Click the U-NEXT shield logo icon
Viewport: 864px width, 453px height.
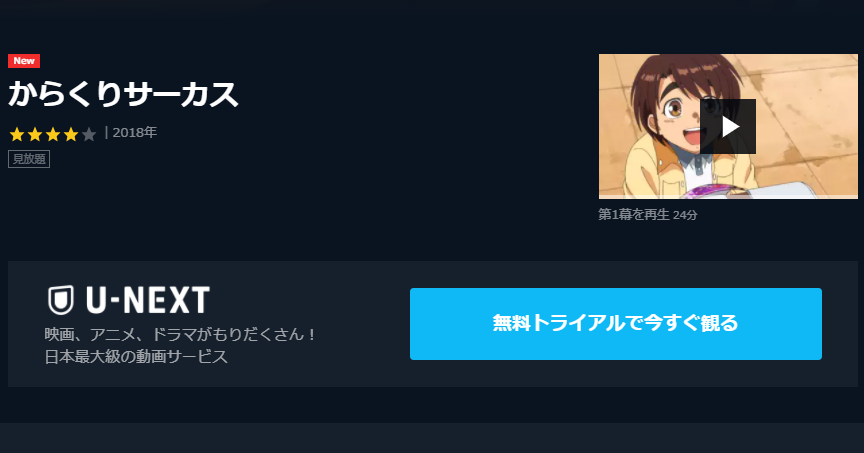click(61, 300)
